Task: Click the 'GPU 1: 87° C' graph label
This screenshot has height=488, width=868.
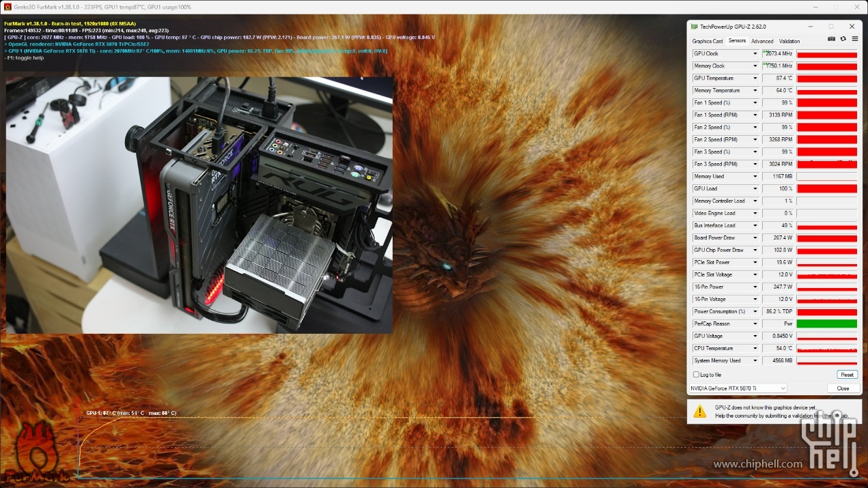Action: pos(131,413)
